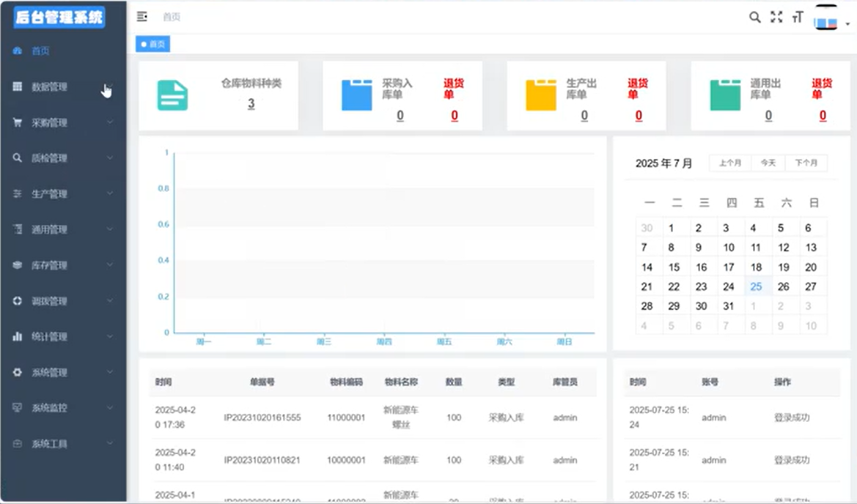Open the search icon in top bar
The width and height of the screenshot is (857, 504).
(x=755, y=17)
